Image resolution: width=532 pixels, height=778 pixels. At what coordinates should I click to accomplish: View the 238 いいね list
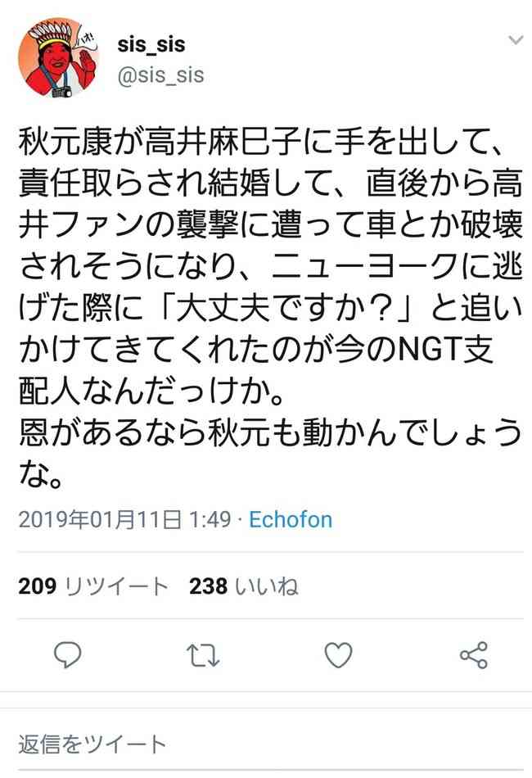[243, 586]
